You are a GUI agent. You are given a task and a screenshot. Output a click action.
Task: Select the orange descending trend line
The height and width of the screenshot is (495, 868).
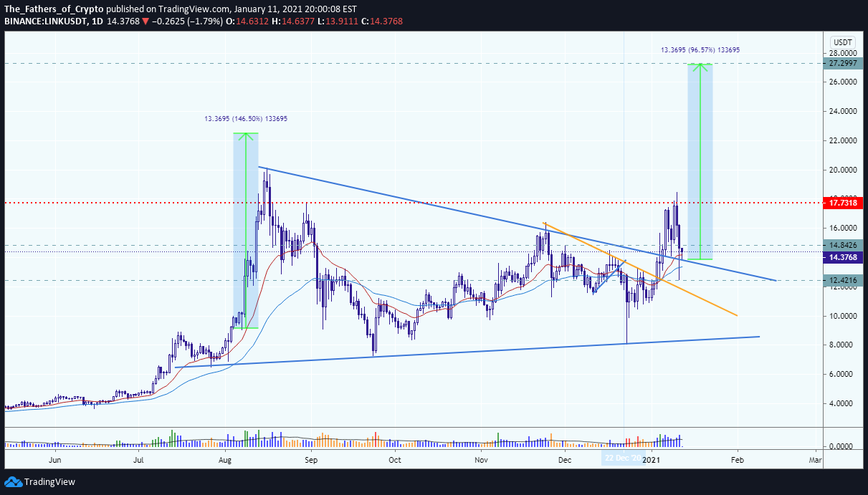640,269
